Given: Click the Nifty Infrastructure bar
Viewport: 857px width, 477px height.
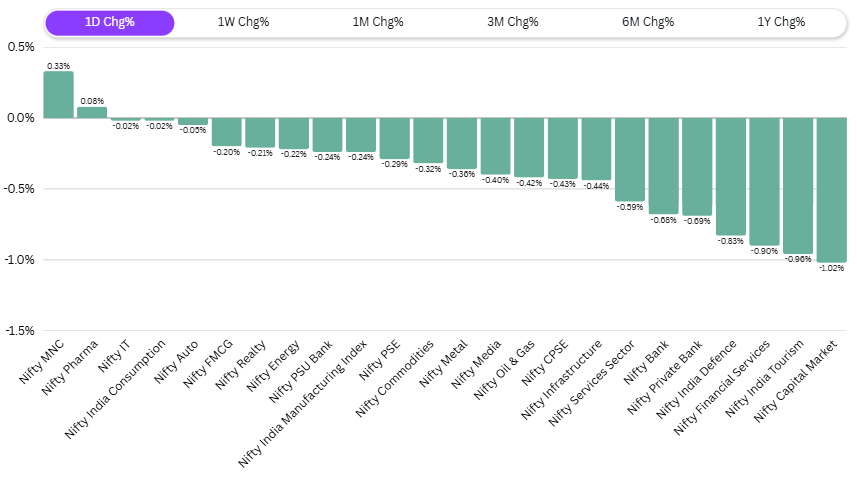Looking at the screenshot, I should coord(596,149).
